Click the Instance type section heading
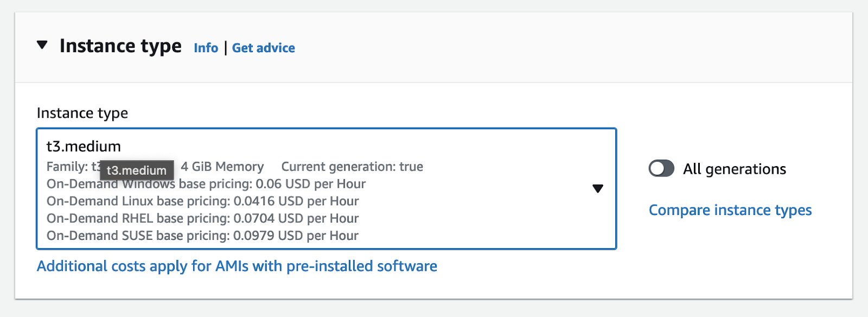The height and width of the screenshot is (317, 868). (120, 46)
